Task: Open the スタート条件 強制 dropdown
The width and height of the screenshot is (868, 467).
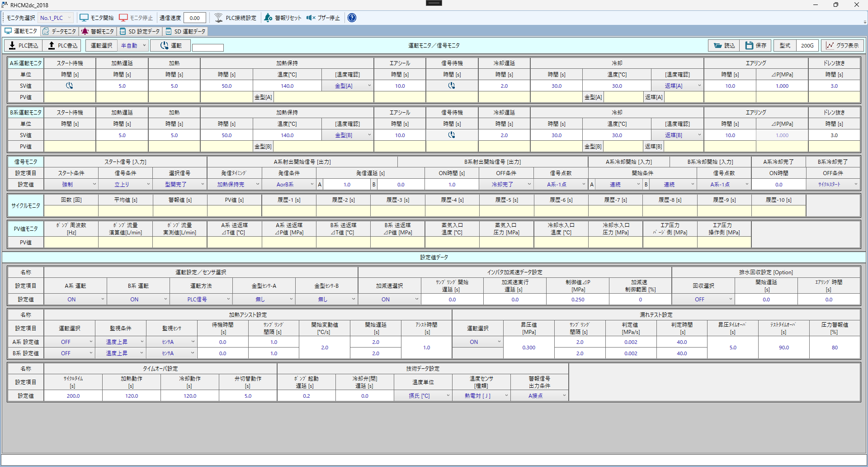Action: (71, 185)
